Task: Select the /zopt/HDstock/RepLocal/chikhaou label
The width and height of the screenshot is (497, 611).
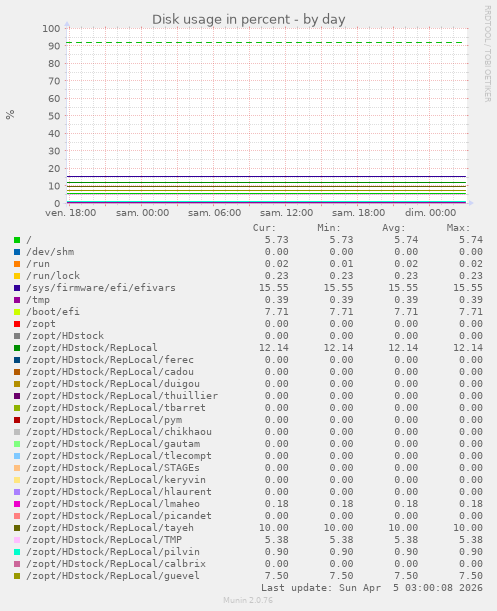Action: click(x=119, y=432)
